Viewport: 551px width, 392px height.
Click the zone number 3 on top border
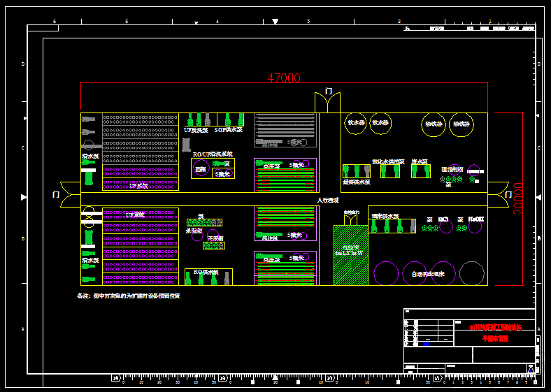click(308, 22)
